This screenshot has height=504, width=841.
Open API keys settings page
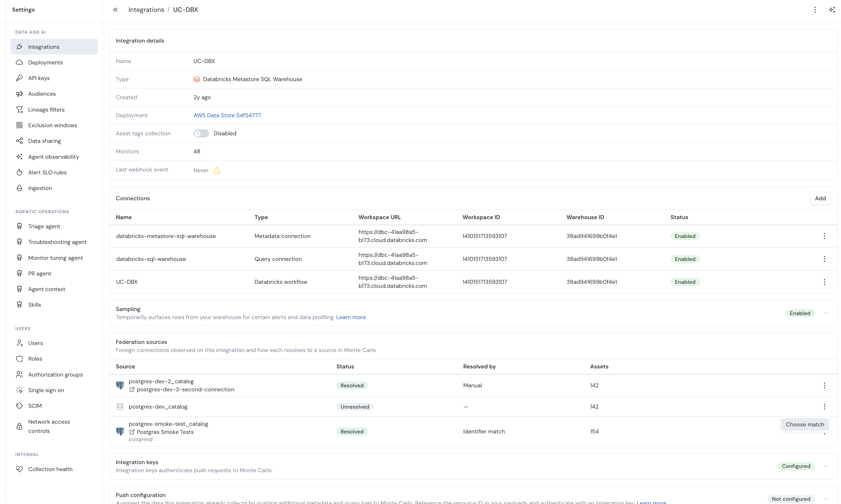pyautogui.click(x=54, y=78)
